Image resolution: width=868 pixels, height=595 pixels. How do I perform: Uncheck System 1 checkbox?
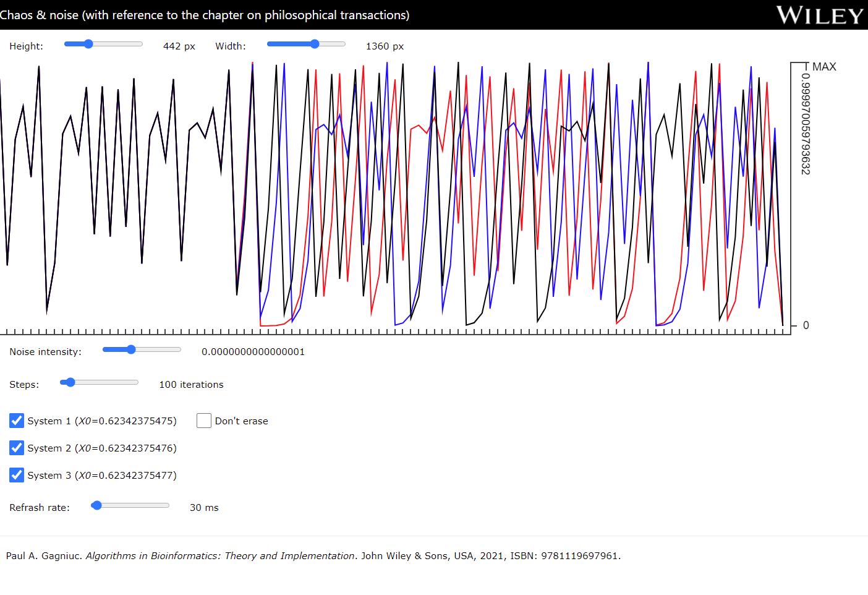click(x=17, y=421)
